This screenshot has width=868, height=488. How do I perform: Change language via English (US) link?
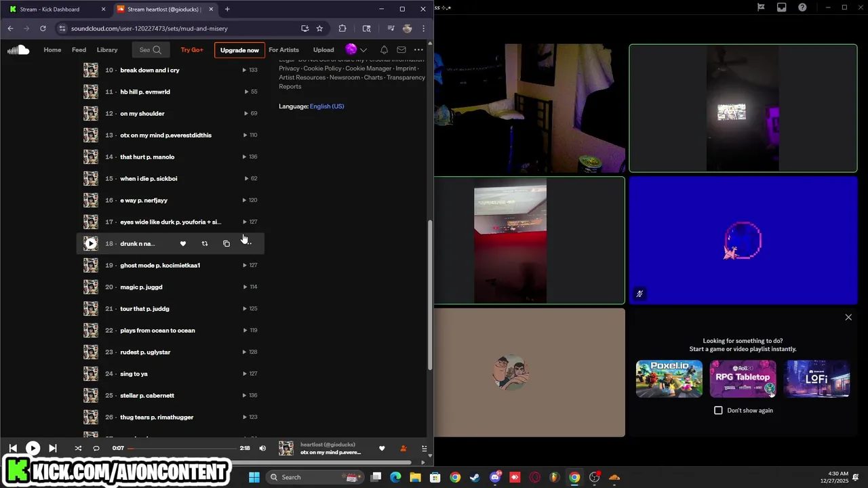coord(327,106)
